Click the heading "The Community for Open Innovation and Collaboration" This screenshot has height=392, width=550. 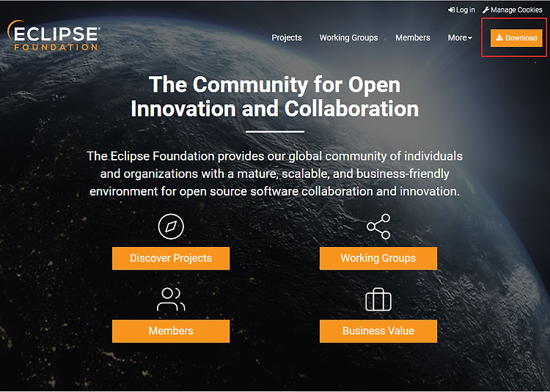pyautogui.click(x=275, y=97)
